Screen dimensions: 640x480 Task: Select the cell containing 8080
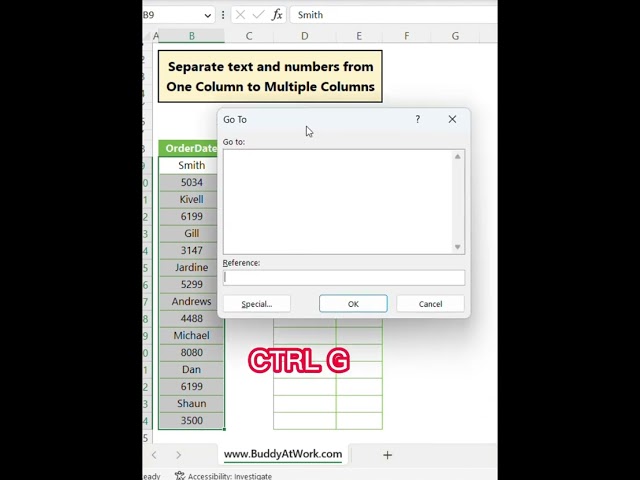(x=191, y=353)
